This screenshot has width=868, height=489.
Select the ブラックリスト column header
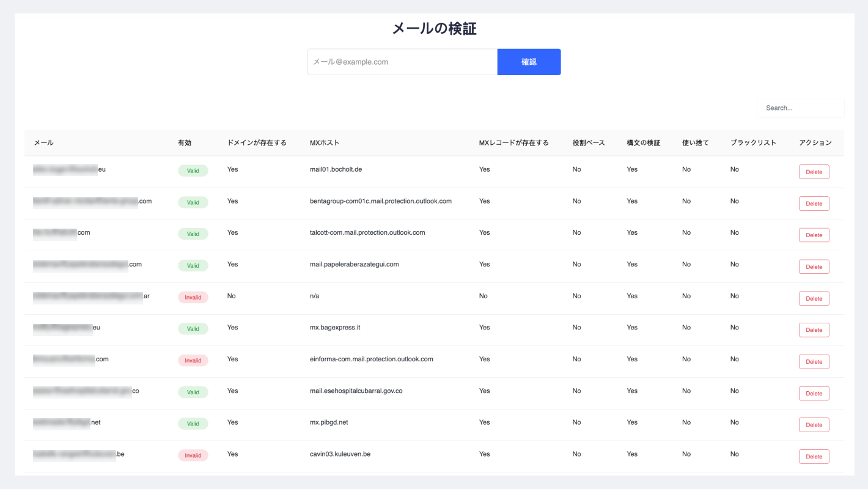753,142
